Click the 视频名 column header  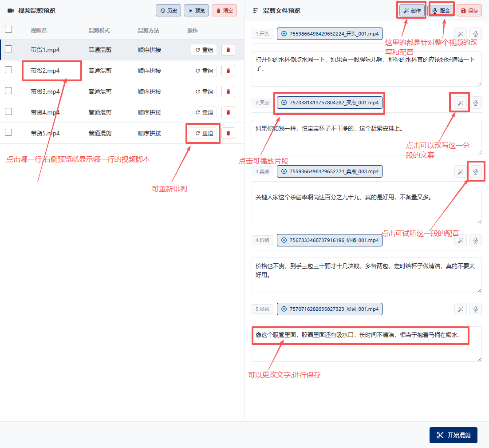point(39,31)
